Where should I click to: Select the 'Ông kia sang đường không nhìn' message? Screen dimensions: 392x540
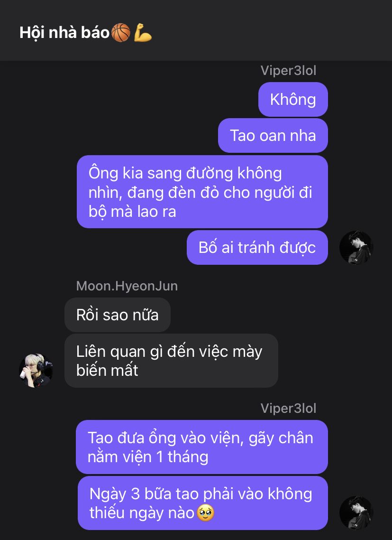pyautogui.click(x=202, y=192)
